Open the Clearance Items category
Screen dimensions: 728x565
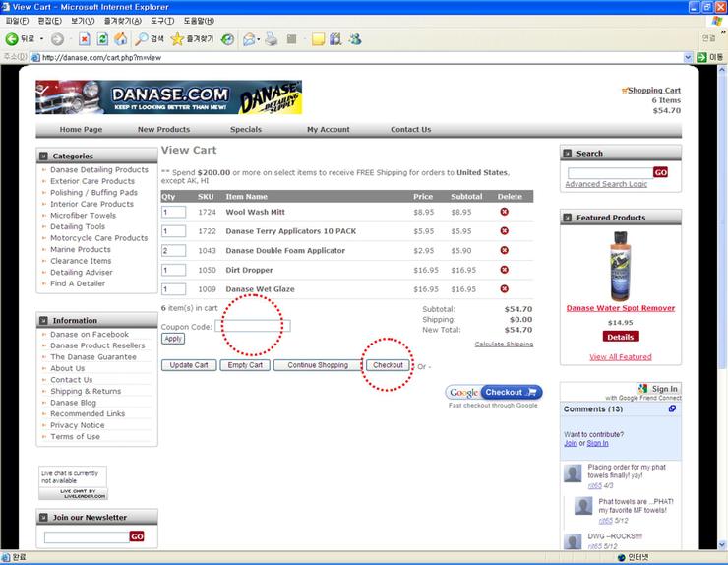point(81,261)
